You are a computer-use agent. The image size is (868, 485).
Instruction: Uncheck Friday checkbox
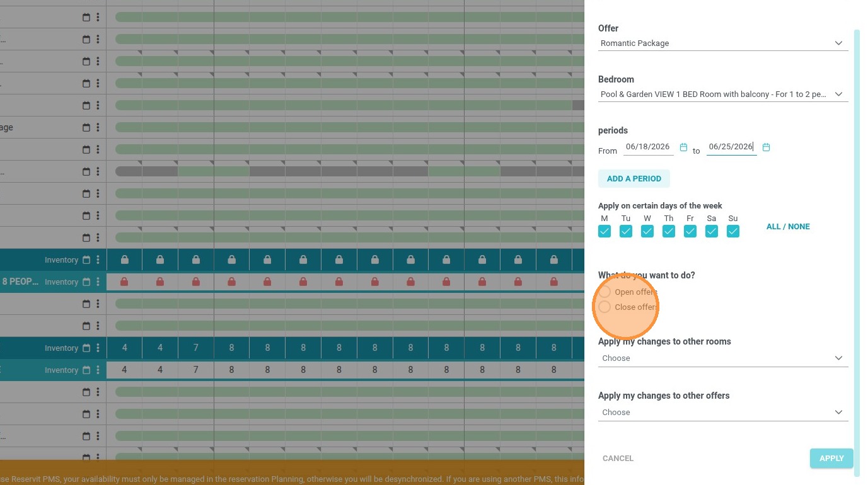click(x=690, y=231)
